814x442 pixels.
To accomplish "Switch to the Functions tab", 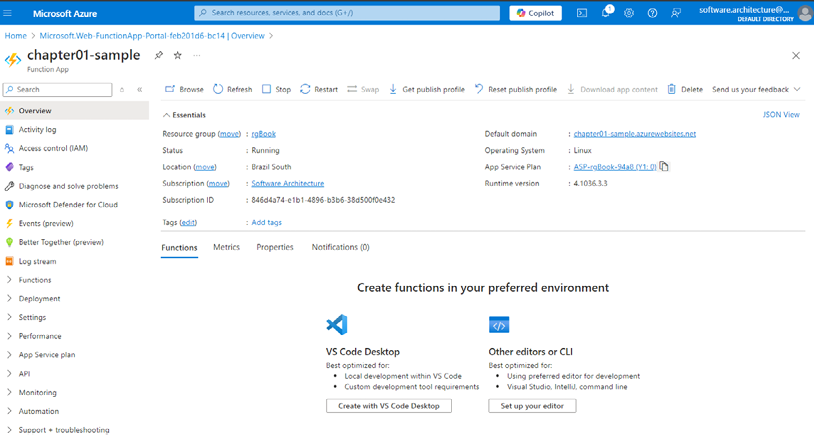I will [179, 247].
